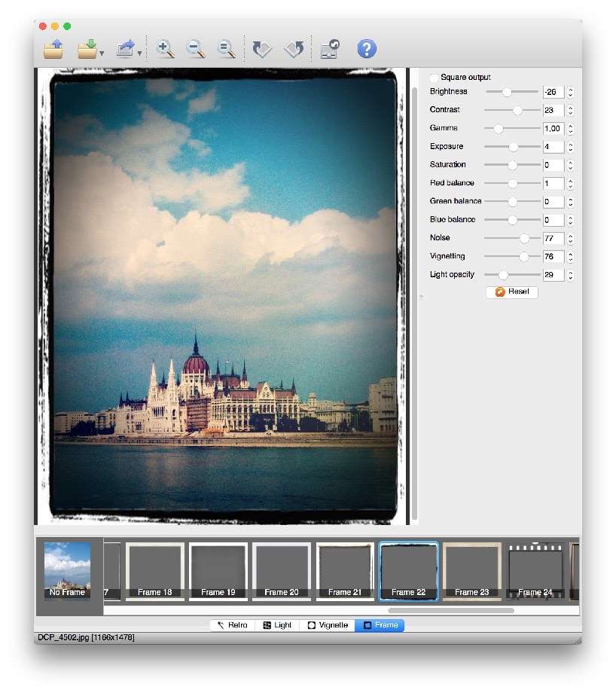This screenshot has width=616, height=693.
Task: Open help with the question mark icon
Action: (x=366, y=50)
